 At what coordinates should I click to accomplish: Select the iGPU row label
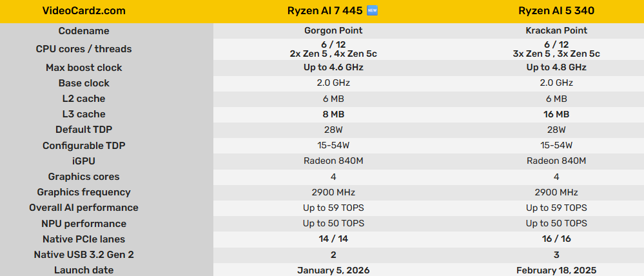coord(84,161)
